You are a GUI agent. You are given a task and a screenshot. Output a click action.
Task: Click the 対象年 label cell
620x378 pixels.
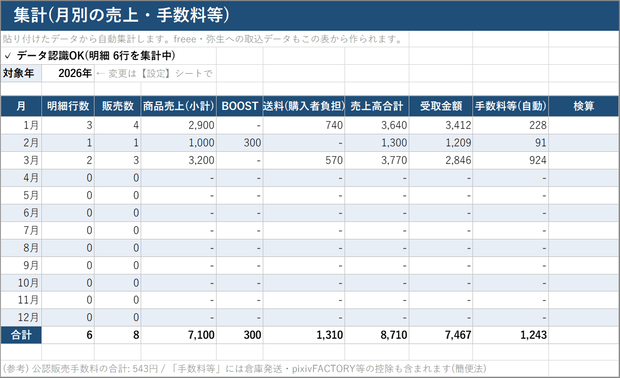[21, 73]
